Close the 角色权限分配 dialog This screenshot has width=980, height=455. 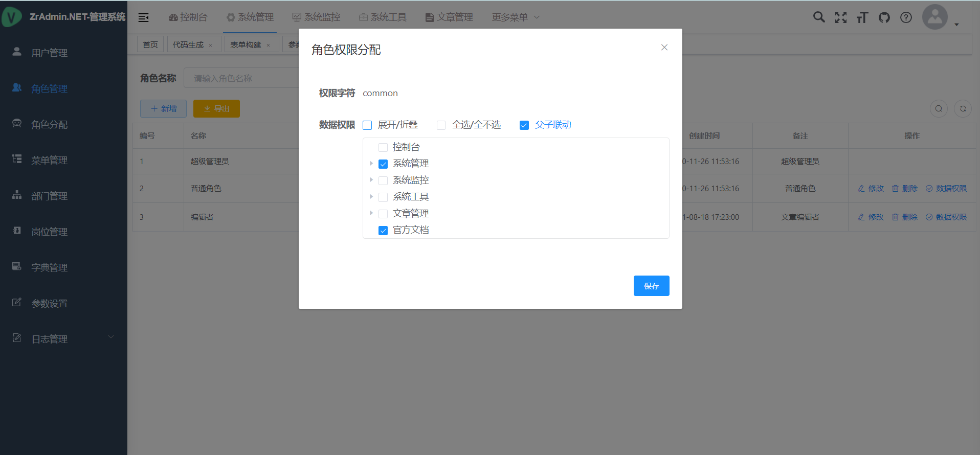point(664,48)
